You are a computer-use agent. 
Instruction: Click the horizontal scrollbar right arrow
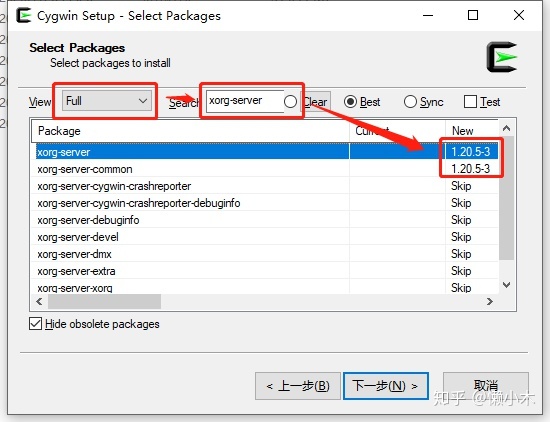tap(490, 301)
